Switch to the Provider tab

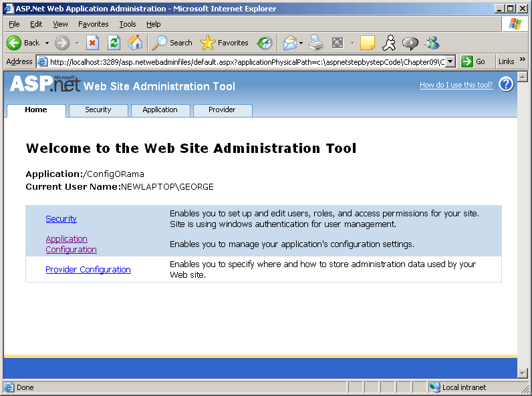[x=222, y=110]
